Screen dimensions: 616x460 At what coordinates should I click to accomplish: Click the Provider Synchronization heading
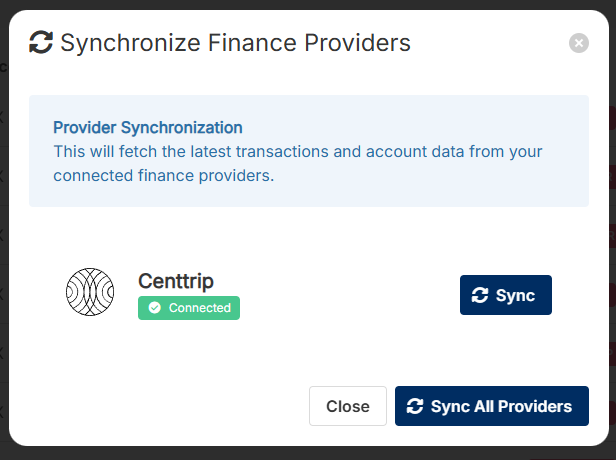(148, 128)
